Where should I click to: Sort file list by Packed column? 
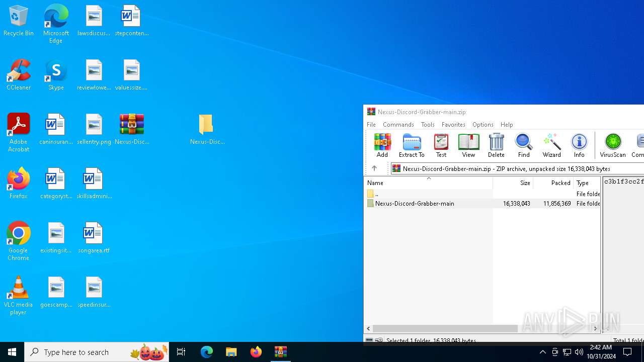553,183
